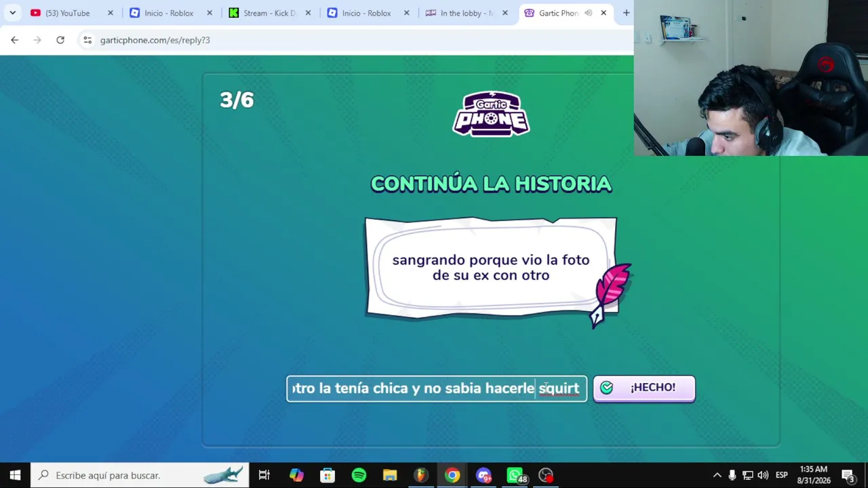Open the Windows Start menu
This screenshot has height=488, width=868.
[15, 475]
